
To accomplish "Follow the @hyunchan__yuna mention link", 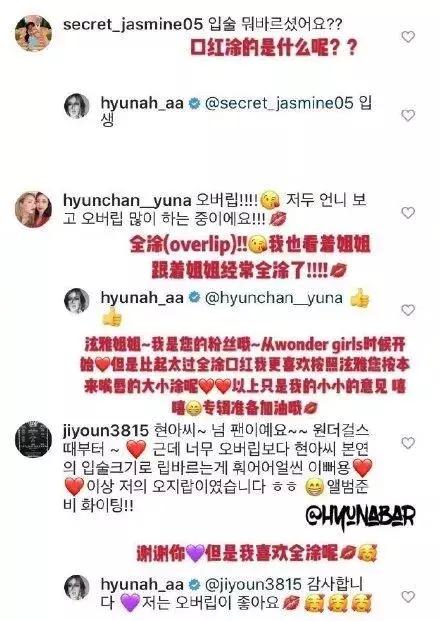I will click(x=273, y=298).
